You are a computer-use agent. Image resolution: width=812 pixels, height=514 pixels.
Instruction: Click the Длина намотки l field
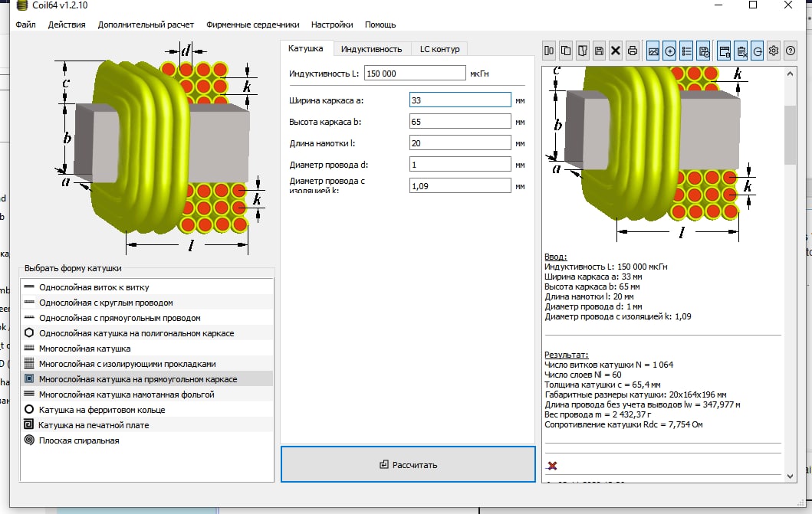point(460,142)
